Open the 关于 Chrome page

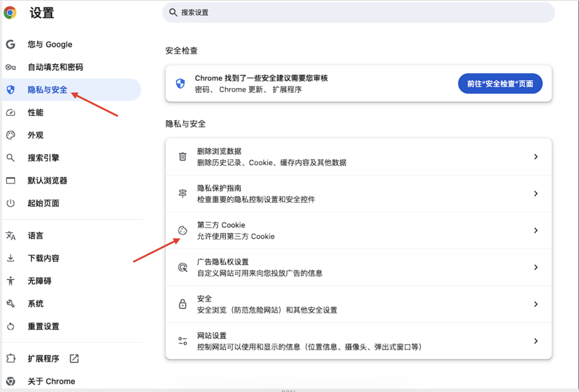coord(51,381)
